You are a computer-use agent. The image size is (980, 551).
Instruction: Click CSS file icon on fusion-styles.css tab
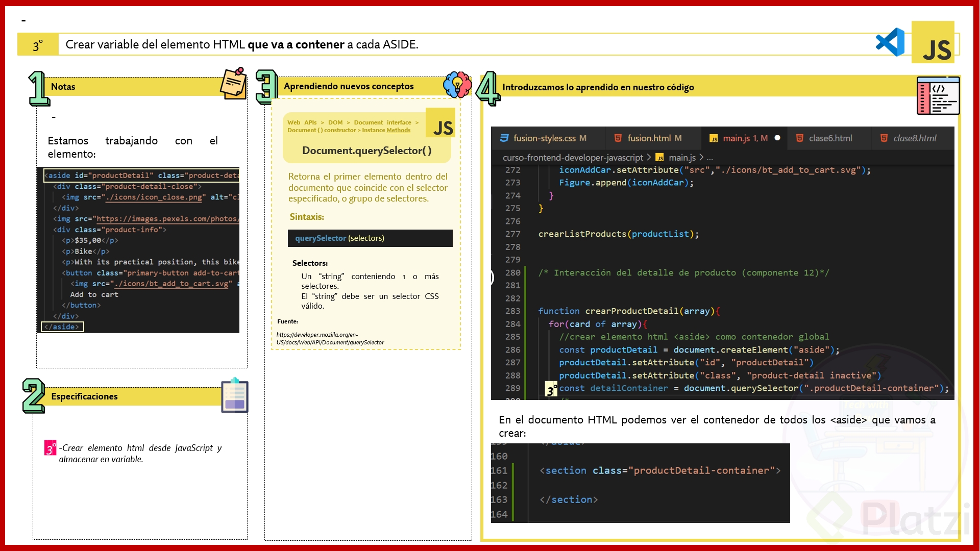pyautogui.click(x=504, y=138)
